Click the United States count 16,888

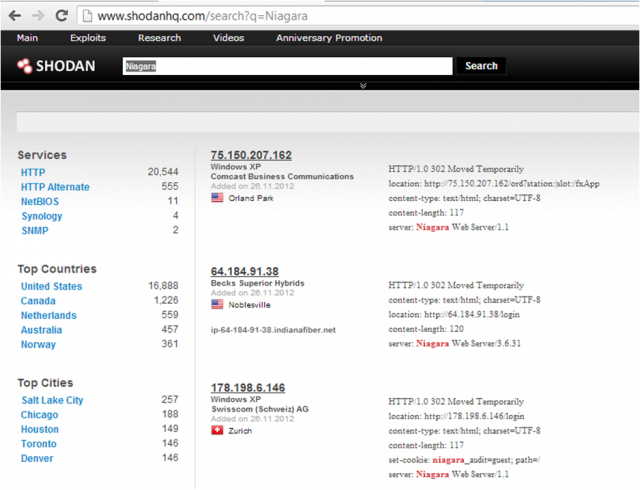point(163,286)
